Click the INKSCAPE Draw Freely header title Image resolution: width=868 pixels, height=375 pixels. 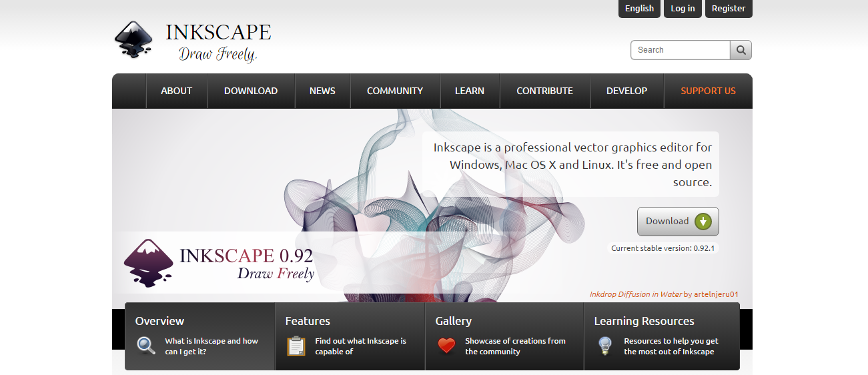218,42
